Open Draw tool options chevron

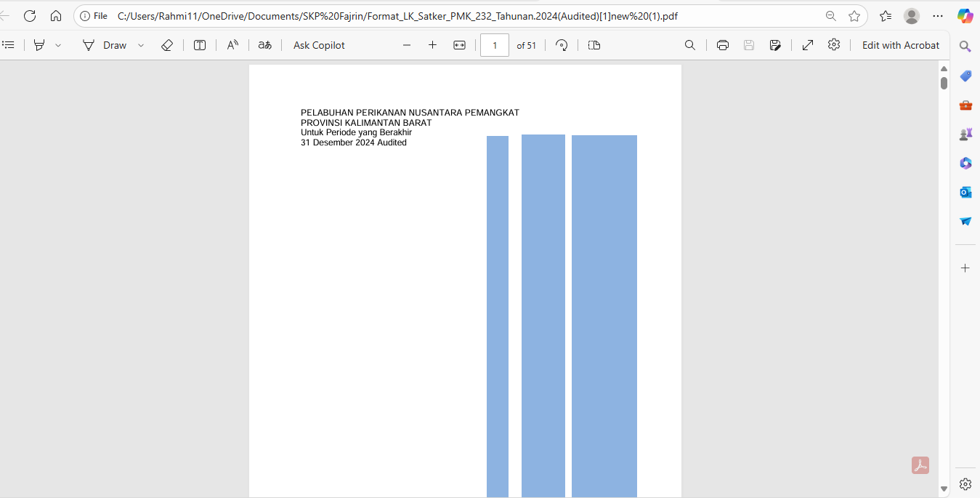click(141, 45)
